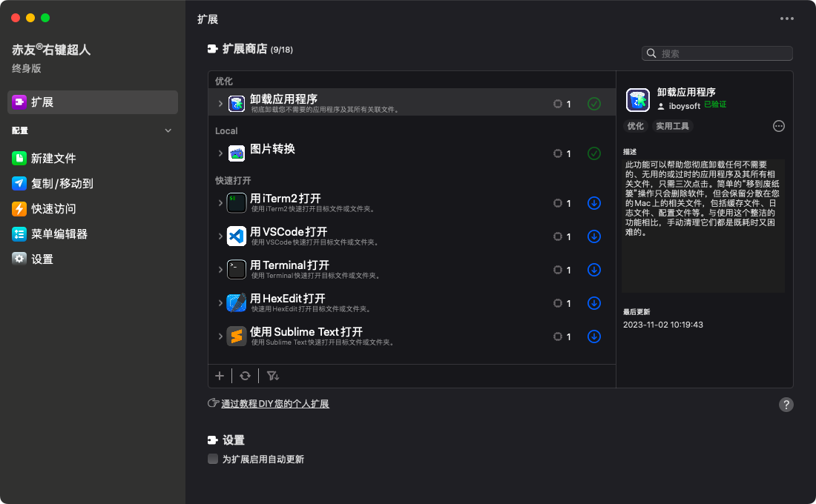This screenshot has height=504, width=816.
Task: Open 菜单编辑器 in the sidebar
Action: click(50, 234)
